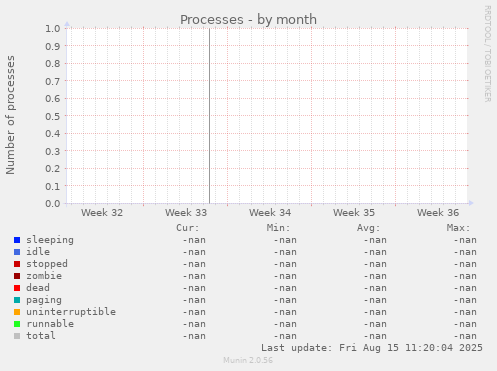Click the 0.9 y-axis tick label
The height and width of the screenshot is (371, 497).
[x=53, y=46]
